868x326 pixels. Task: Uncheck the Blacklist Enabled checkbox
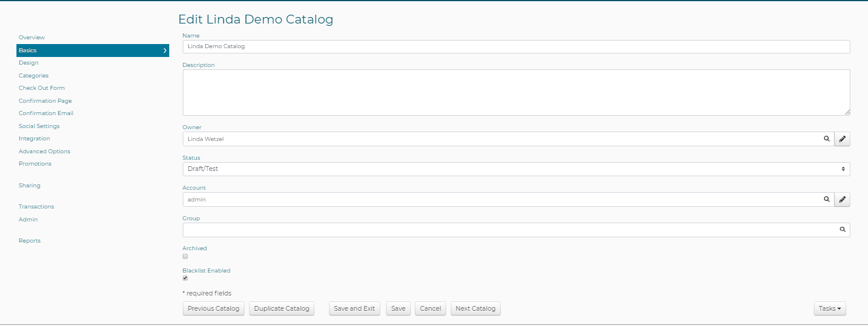coord(185,278)
